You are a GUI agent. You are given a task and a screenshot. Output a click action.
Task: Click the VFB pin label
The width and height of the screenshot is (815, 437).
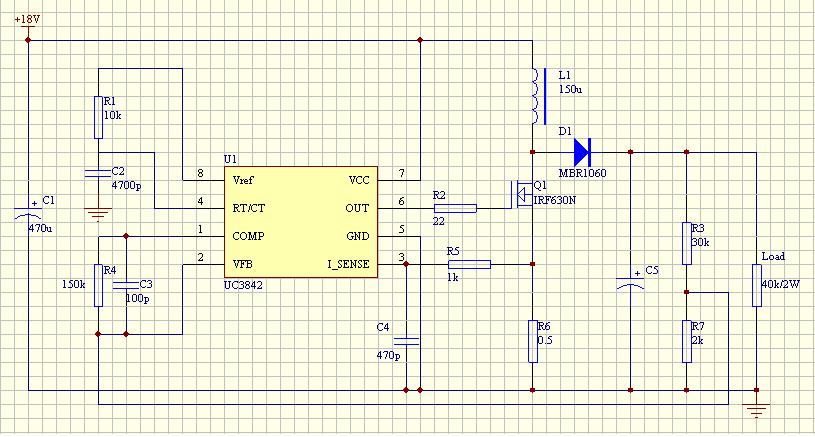click(242, 264)
